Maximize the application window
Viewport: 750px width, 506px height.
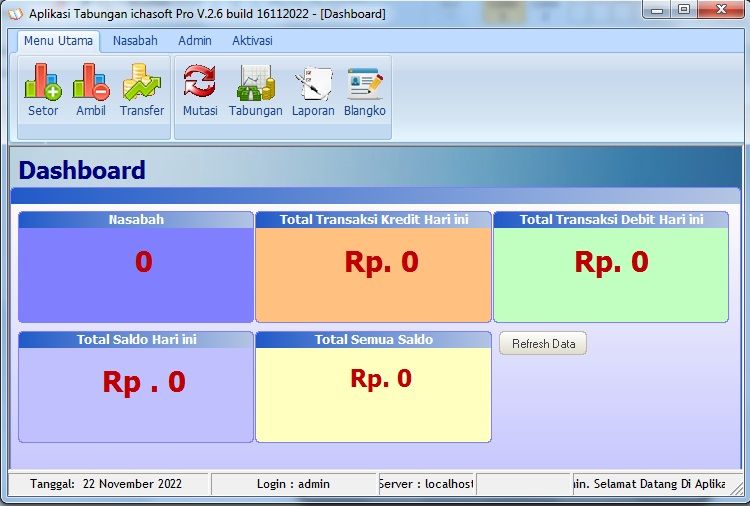tap(684, 10)
